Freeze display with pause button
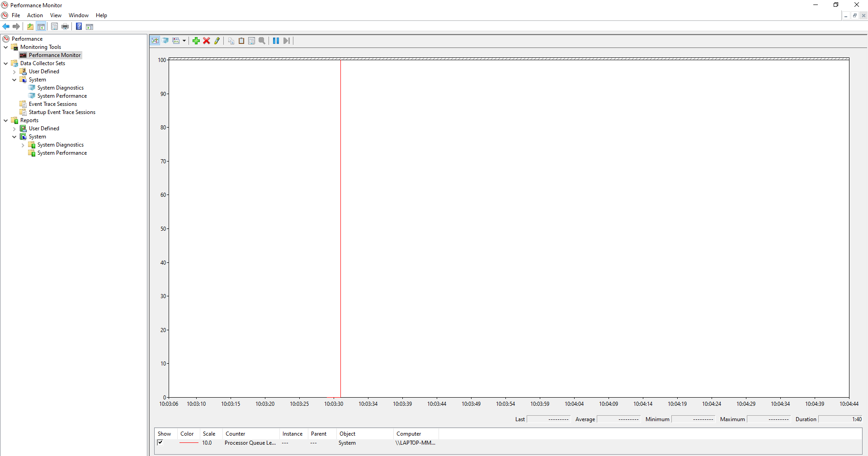The image size is (868, 456). point(276,41)
